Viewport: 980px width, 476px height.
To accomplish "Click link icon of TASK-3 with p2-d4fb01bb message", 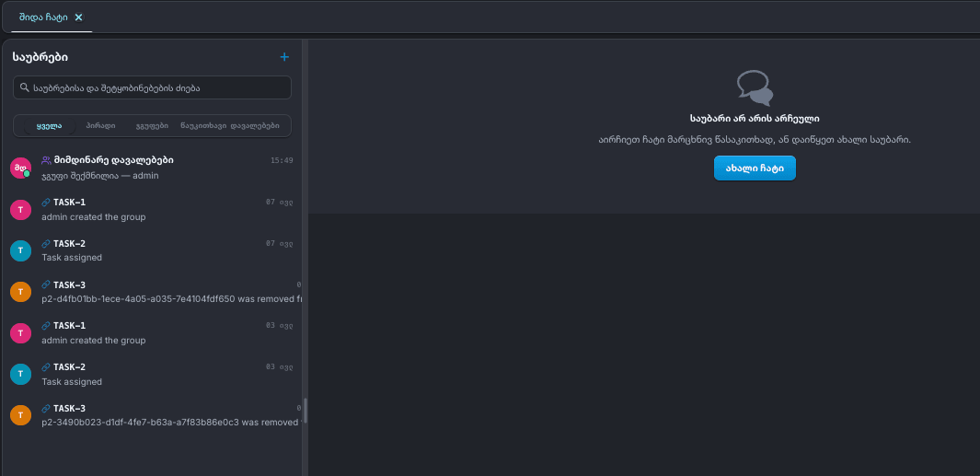I will [x=46, y=284].
